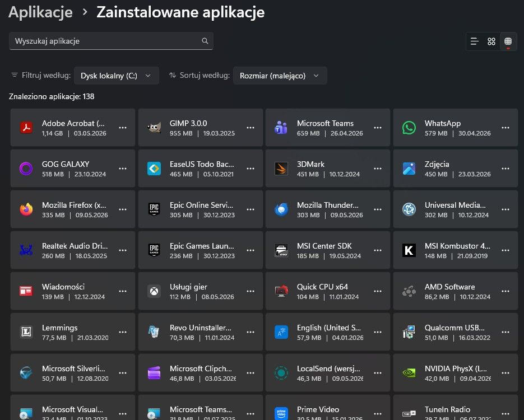
Task: Open more options for MSI Kombustor
Action: (x=506, y=250)
